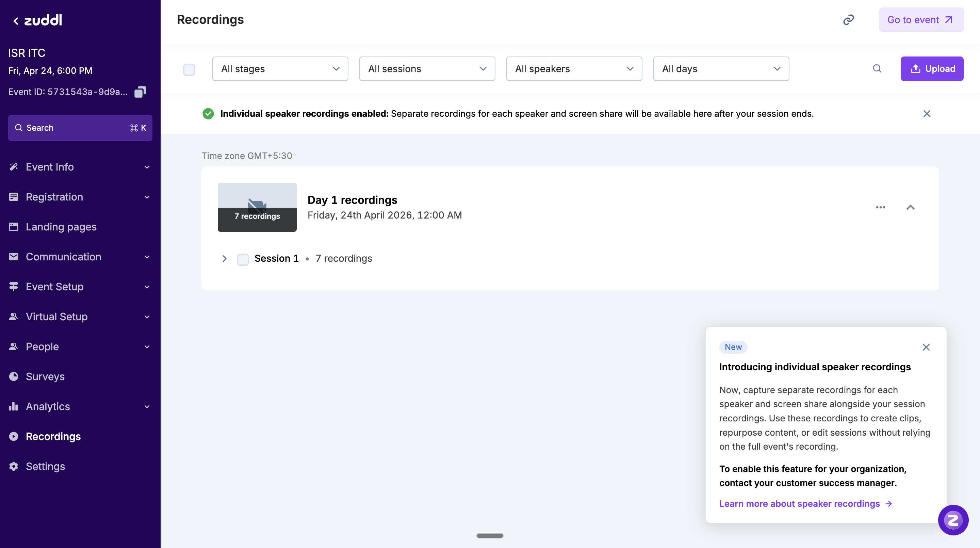The width and height of the screenshot is (980, 548).
Task: Click the Go to event button
Action: 921,19
